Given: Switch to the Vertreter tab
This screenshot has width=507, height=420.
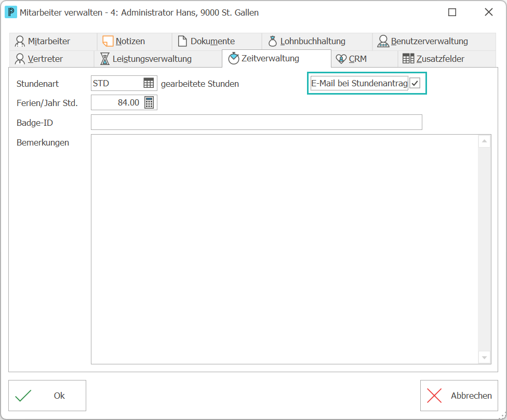Looking at the screenshot, I should 51,59.
